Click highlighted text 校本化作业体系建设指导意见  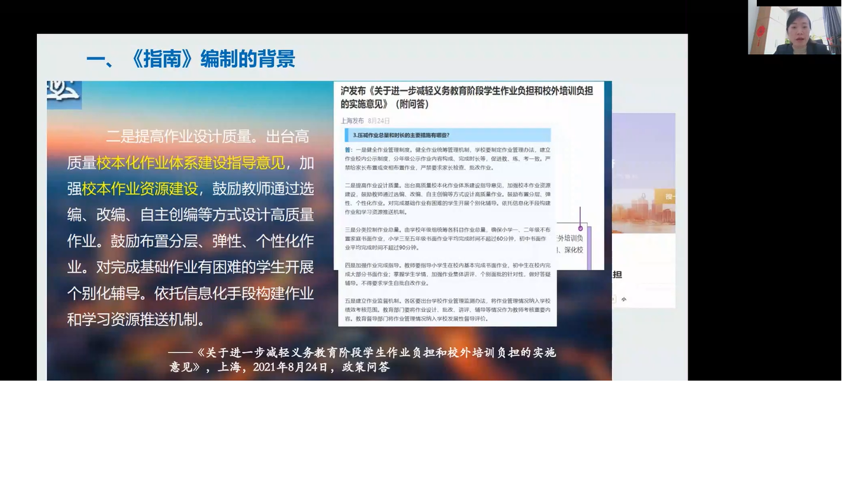(191, 163)
